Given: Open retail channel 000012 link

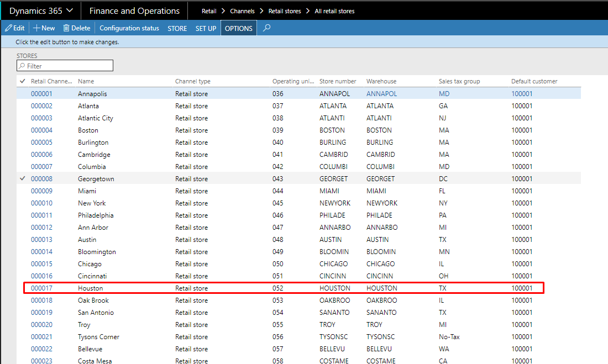Looking at the screenshot, I should (x=41, y=227).
